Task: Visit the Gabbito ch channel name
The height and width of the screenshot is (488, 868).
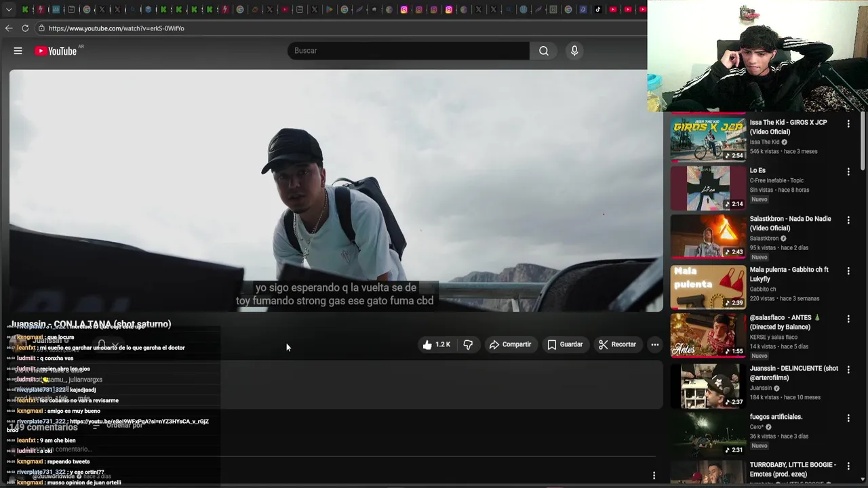Action: click(763, 289)
